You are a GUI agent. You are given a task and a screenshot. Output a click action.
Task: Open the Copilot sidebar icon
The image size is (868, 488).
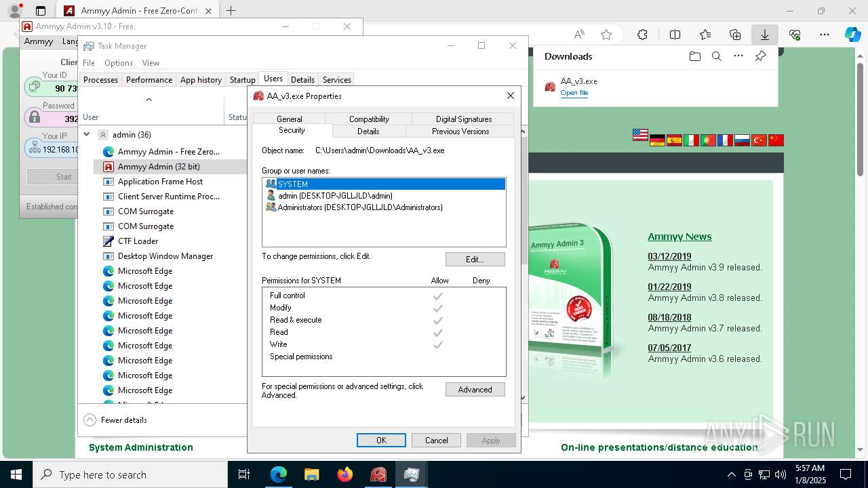pyautogui.click(x=852, y=35)
